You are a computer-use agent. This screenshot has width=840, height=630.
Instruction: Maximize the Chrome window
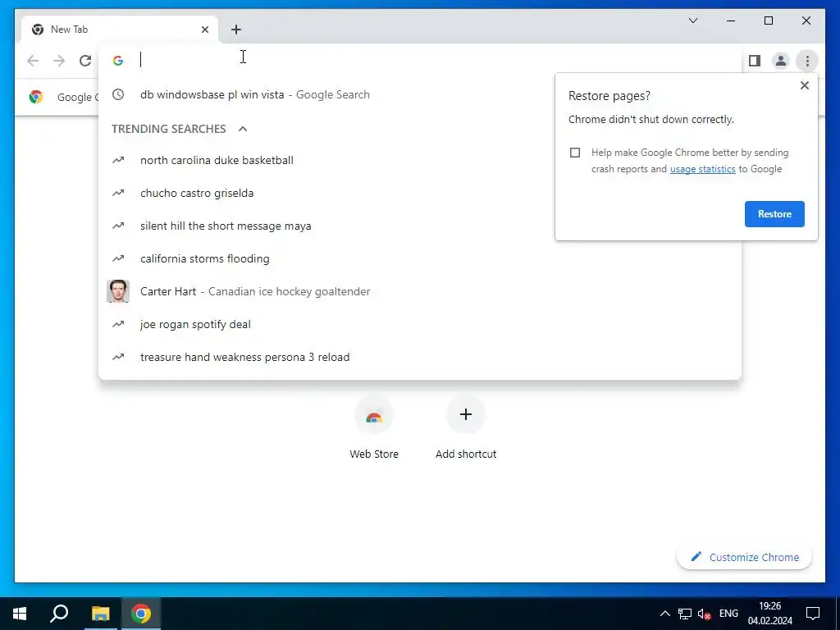coord(768,21)
